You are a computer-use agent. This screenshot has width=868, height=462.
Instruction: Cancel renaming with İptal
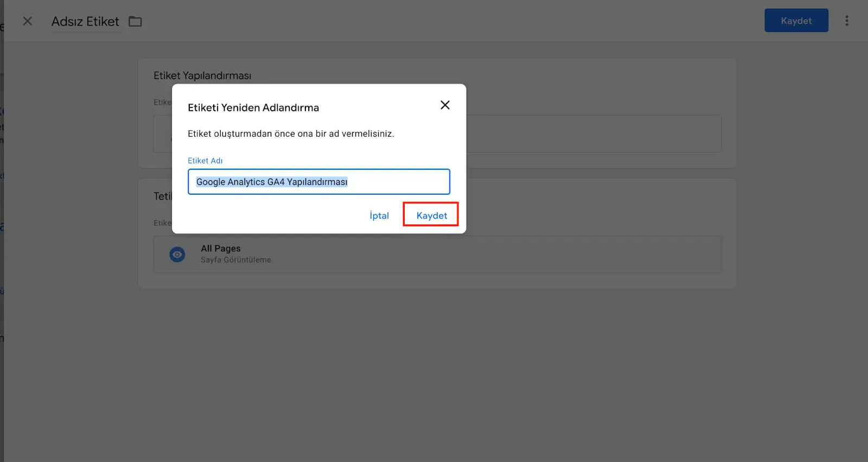click(379, 215)
